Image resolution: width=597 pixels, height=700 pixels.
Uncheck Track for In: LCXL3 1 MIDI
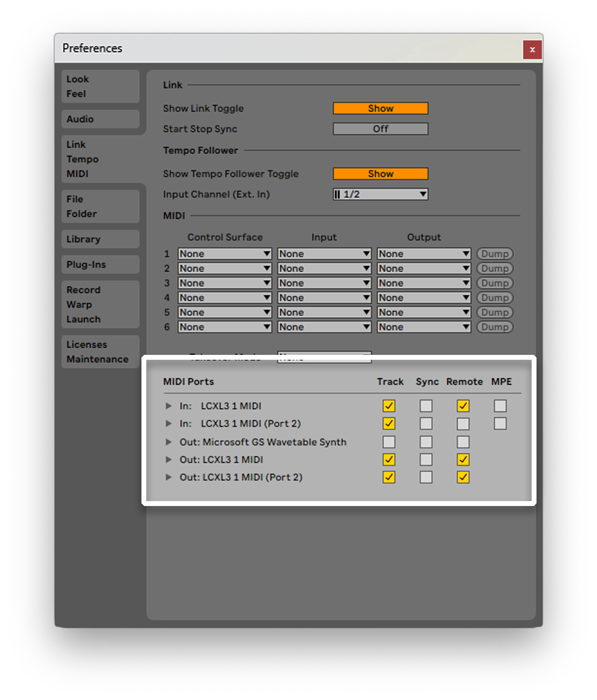[389, 406]
